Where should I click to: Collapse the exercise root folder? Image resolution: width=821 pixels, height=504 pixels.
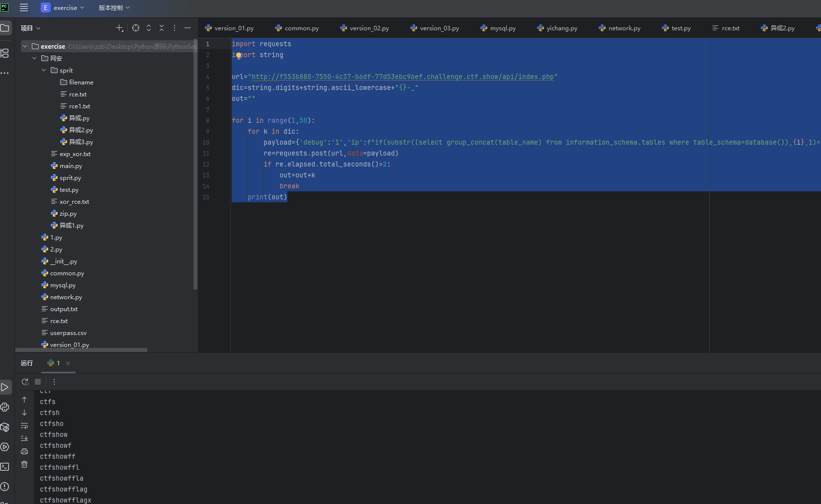pyautogui.click(x=25, y=46)
